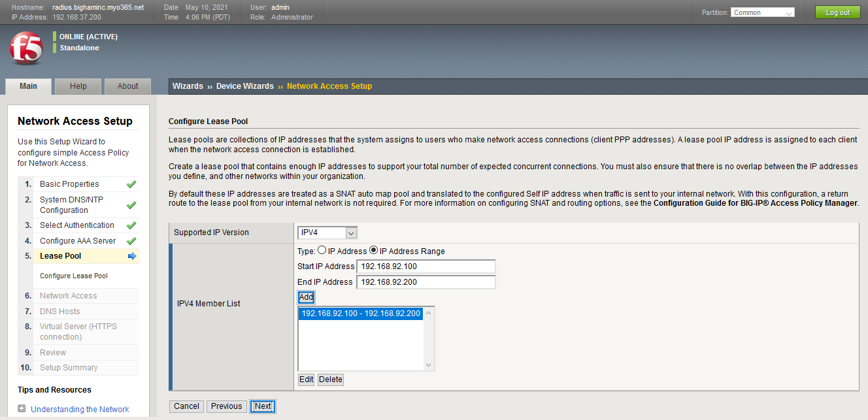Viewport: 868px width, 420px height.
Task: Click Delete below the member list
Action: (330, 379)
